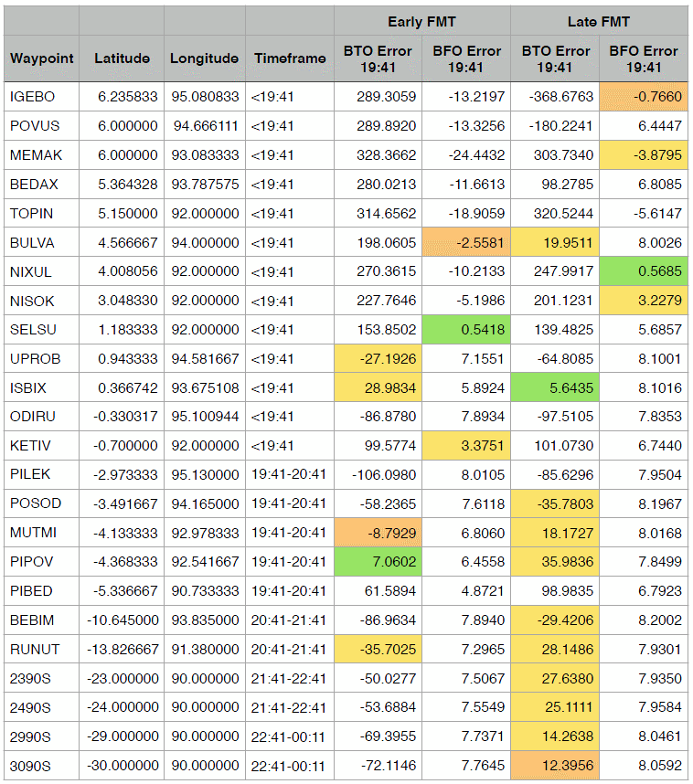This screenshot has height=784, width=693.
Task: Select the 3090S waypoint cell
Action: coord(41,766)
